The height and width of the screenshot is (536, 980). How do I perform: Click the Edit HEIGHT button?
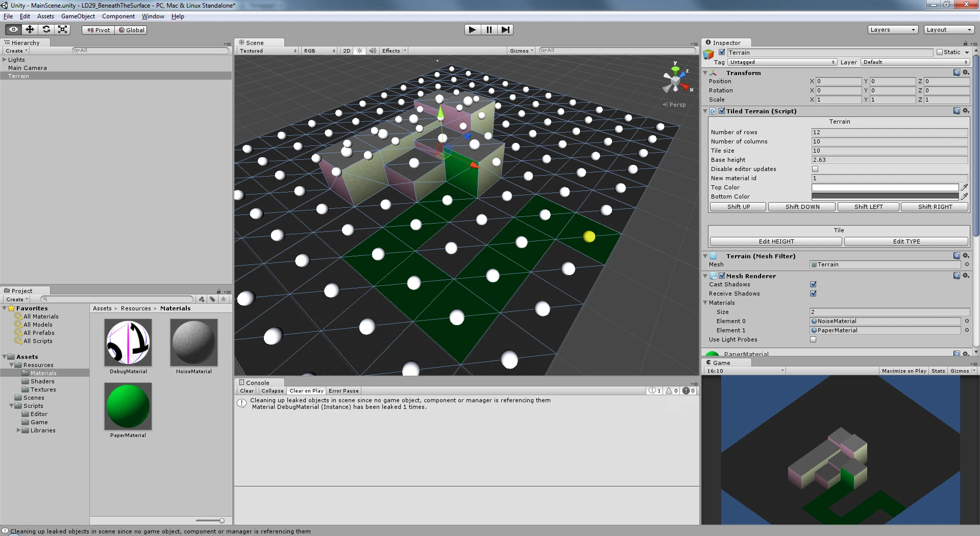click(x=776, y=241)
